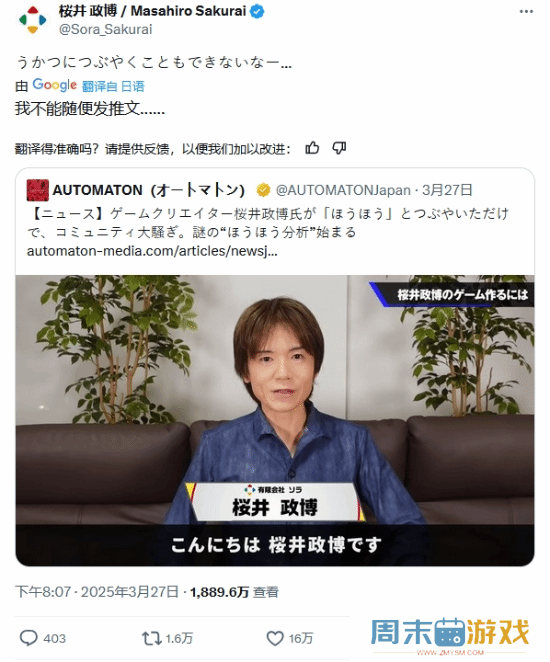Click the Google logo in translation credit
Screen dimensions: 550x662
click(x=54, y=85)
